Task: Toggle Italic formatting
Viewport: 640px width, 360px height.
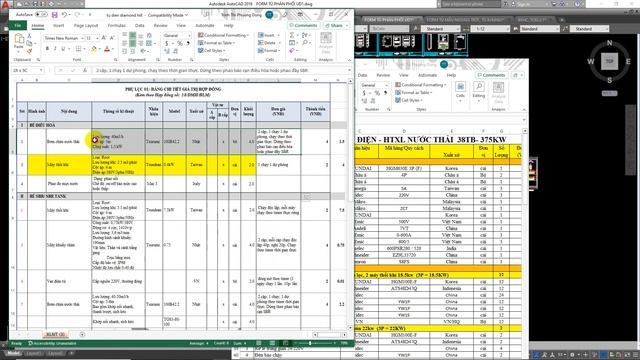Action: click(55, 49)
